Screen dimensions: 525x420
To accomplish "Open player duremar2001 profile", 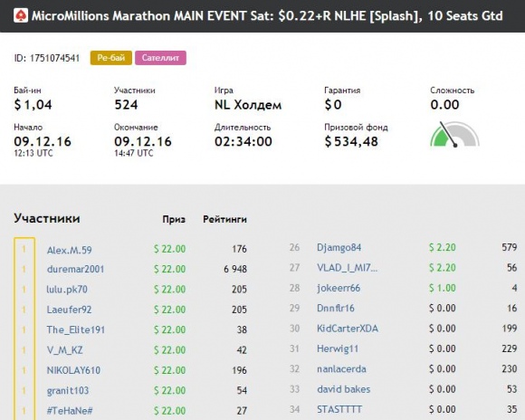I will [75, 269].
